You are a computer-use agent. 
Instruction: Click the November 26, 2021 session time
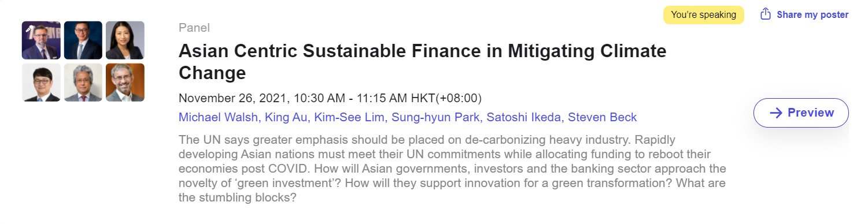pos(330,98)
